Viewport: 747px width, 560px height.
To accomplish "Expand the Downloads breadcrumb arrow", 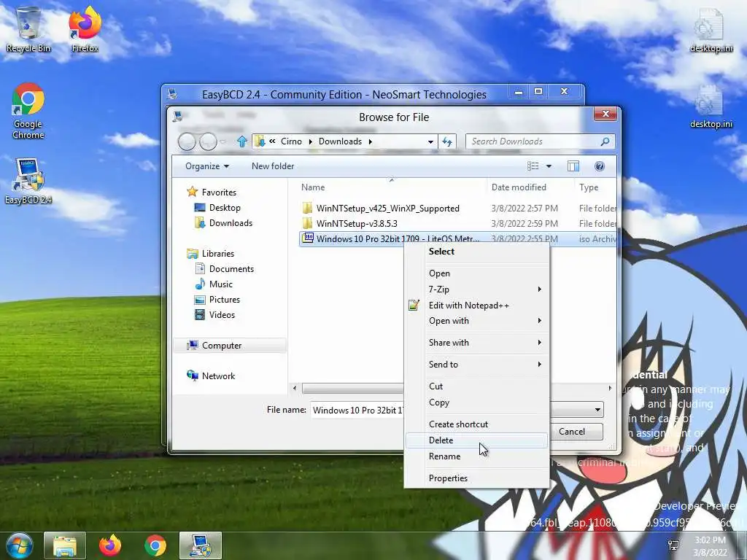I will click(x=370, y=141).
